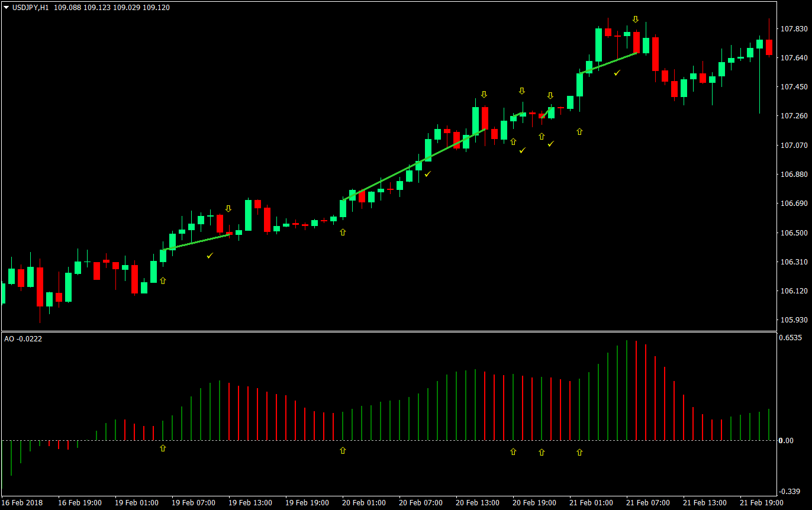This screenshot has width=812, height=510.
Task: Select the topmost sell arrow near 21 Feb 01:00
Action: (635, 20)
